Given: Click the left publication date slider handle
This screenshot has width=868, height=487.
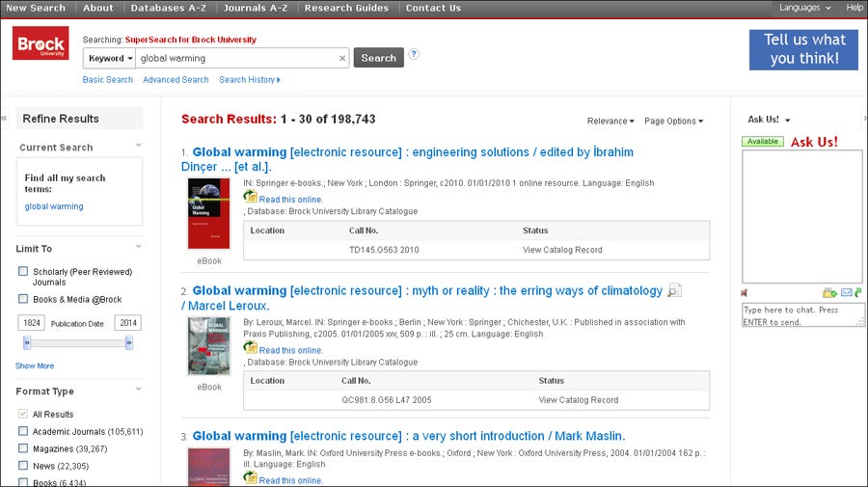Looking at the screenshot, I should (x=27, y=343).
